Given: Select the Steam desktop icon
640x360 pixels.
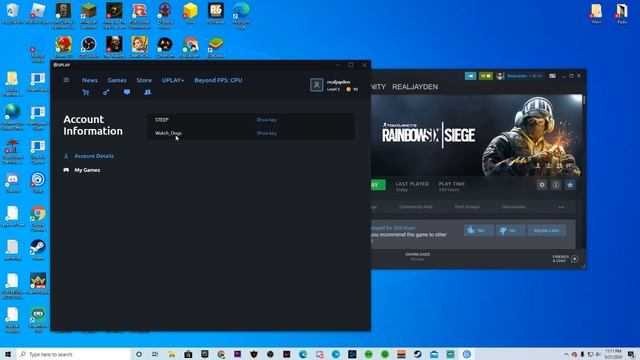Looking at the screenshot, I should click(38, 250).
